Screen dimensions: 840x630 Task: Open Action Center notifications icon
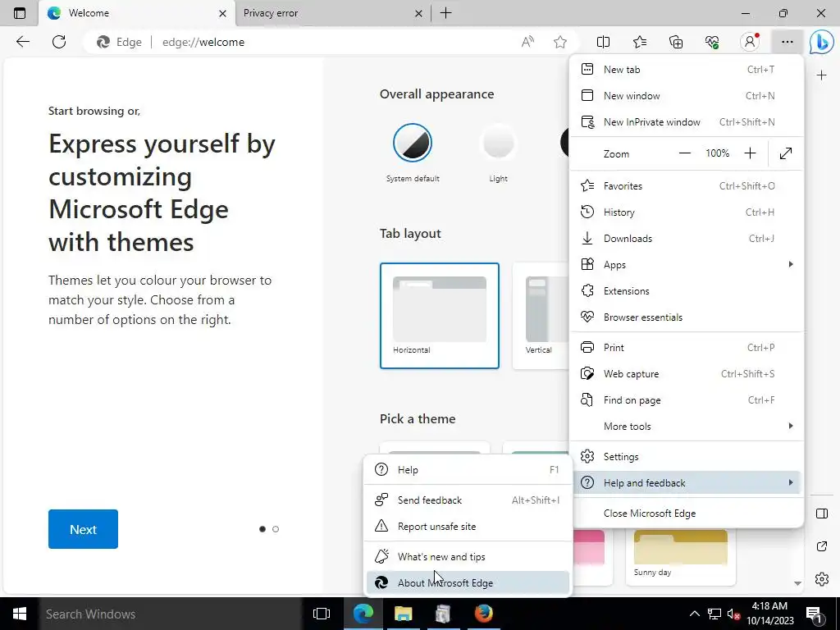coord(813,614)
